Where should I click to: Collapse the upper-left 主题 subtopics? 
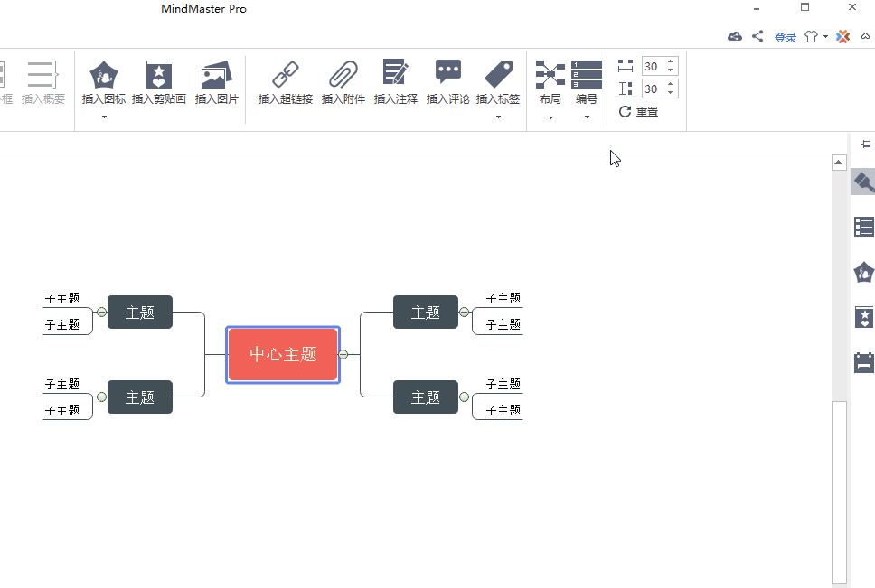(x=101, y=313)
